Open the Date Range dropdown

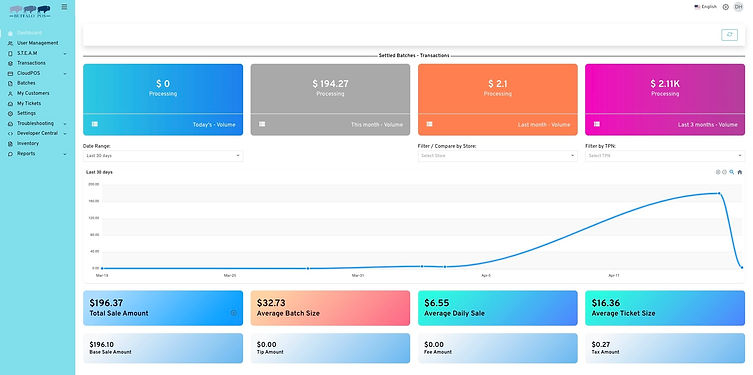tap(163, 156)
